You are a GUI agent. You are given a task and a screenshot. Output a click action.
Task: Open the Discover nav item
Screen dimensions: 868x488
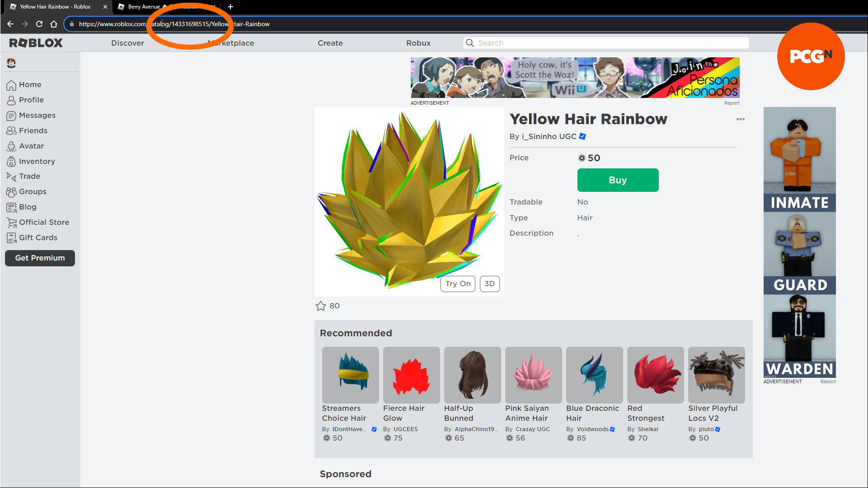pos(127,43)
